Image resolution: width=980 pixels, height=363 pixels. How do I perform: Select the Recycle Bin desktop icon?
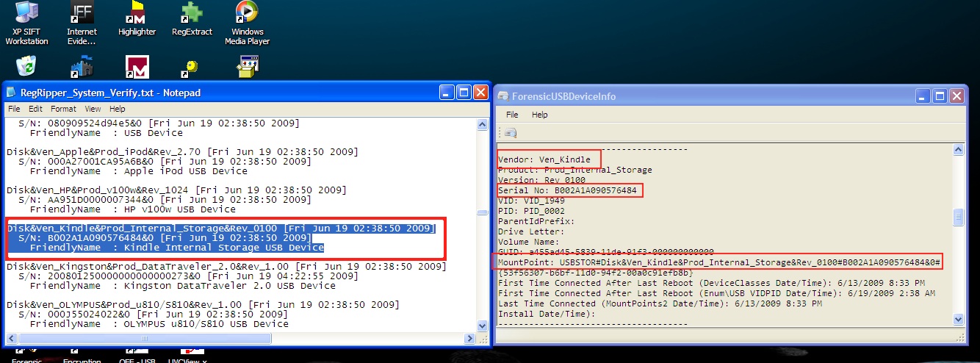(26, 67)
